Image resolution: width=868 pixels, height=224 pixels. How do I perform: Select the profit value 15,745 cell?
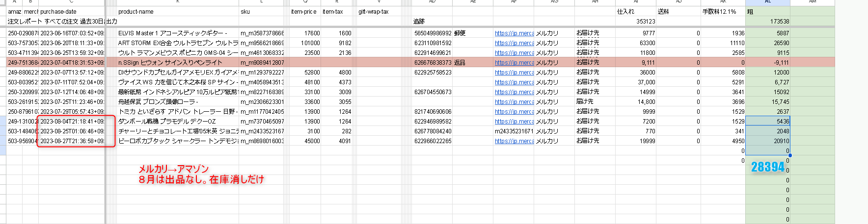(768, 102)
